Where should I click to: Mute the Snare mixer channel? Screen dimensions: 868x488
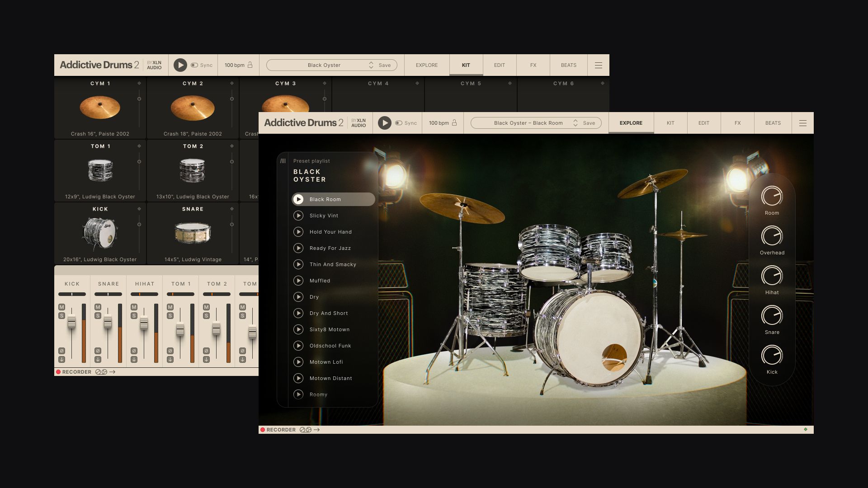[98, 307]
